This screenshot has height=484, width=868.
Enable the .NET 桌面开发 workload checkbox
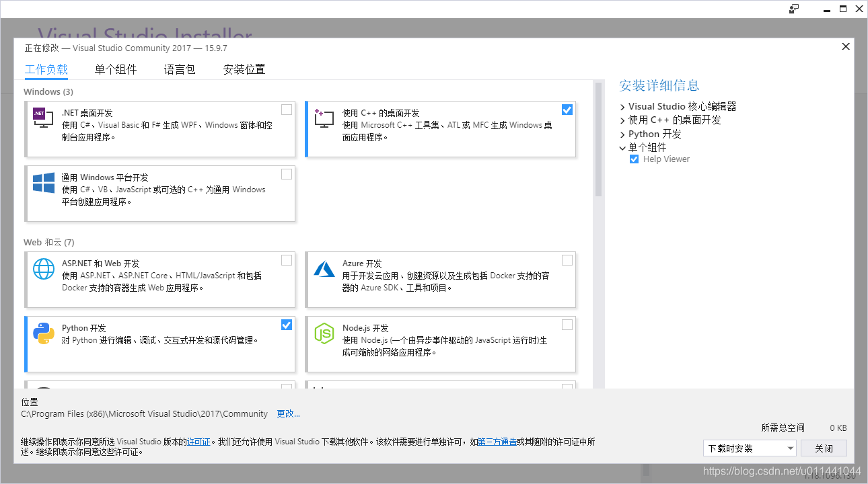coord(287,110)
